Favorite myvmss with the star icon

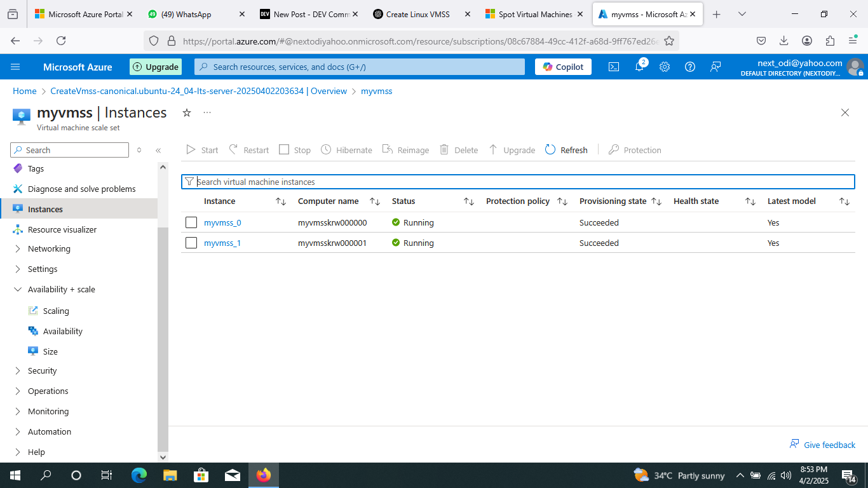187,112
